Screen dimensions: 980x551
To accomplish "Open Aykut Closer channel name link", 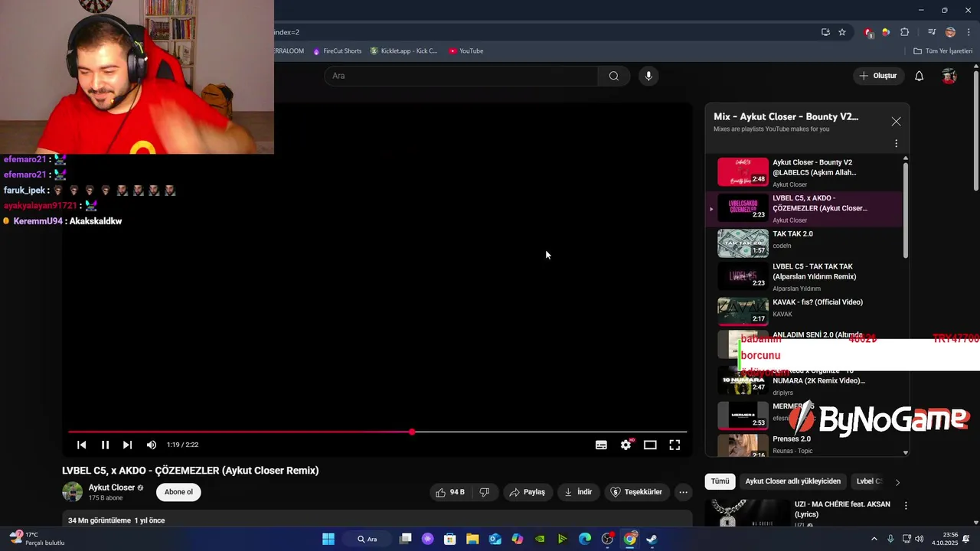I will point(112,487).
